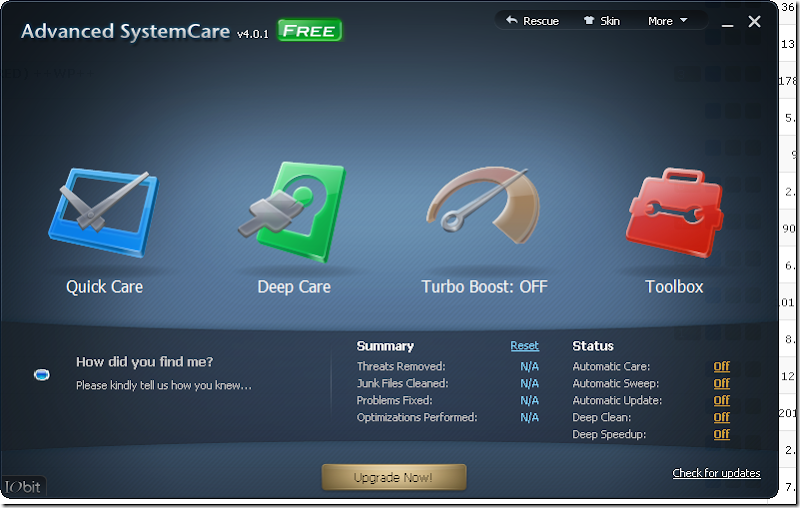Viewport: 800px width, 508px height.
Task: Click "Please kindly tell us how you knew..." text
Action: pyautogui.click(x=164, y=385)
